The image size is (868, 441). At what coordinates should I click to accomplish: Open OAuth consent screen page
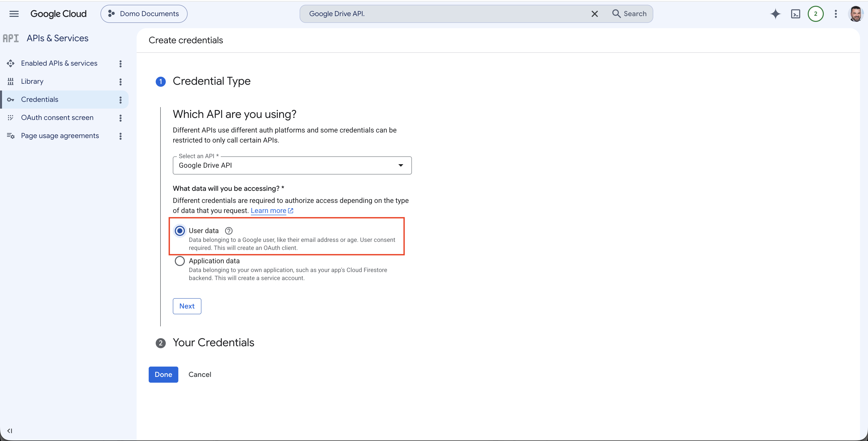click(x=57, y=118)
